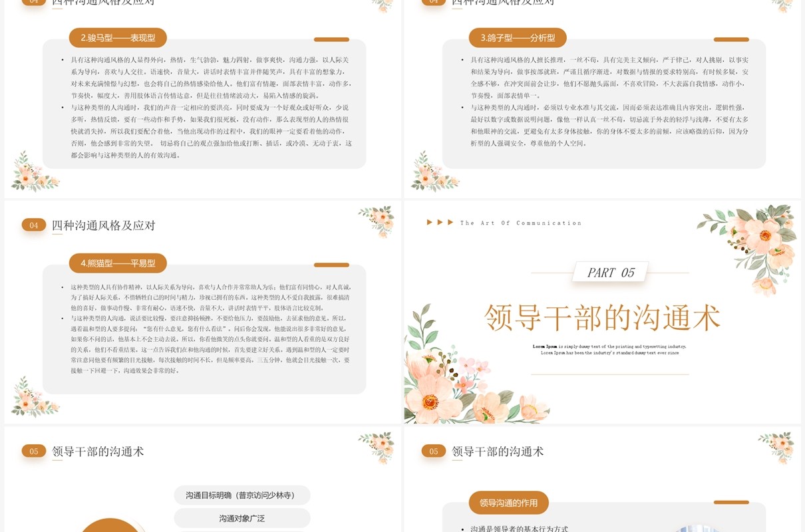
Task: Click the Lorem Ipsum dummy text paragraph
Action: (609, 350)
